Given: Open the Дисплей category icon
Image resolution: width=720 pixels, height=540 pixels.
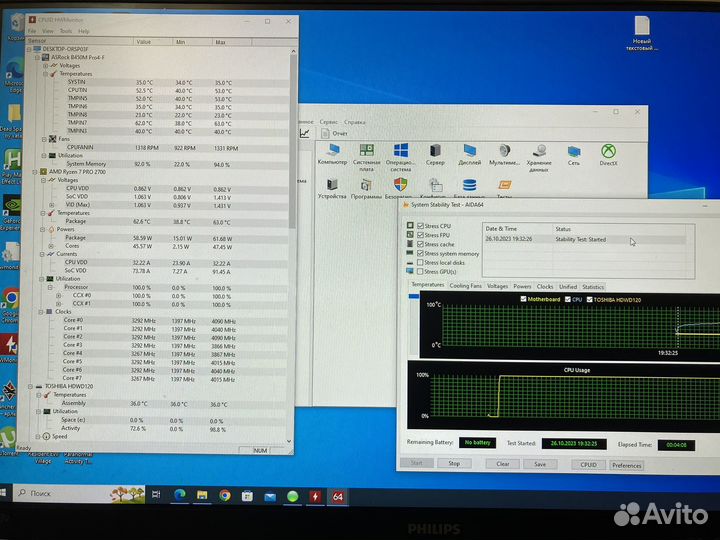Looking at the screenshot, I should click(x=469, y=154).
